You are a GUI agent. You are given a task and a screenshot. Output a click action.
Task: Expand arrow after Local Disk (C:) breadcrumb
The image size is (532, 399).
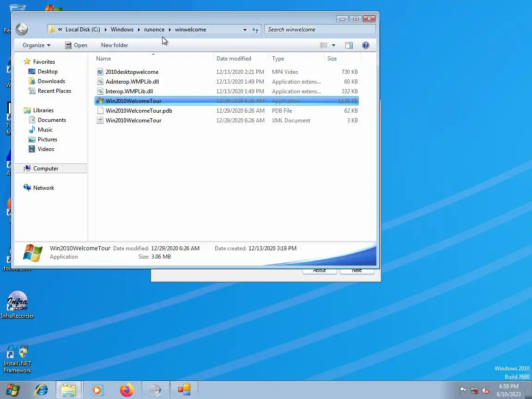[105, 30]
